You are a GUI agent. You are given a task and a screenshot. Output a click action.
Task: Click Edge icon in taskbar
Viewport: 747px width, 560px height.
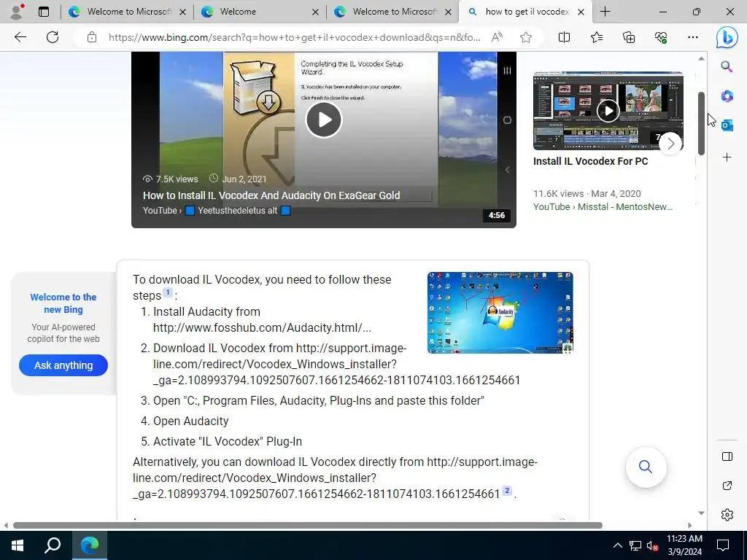(90, 545)
